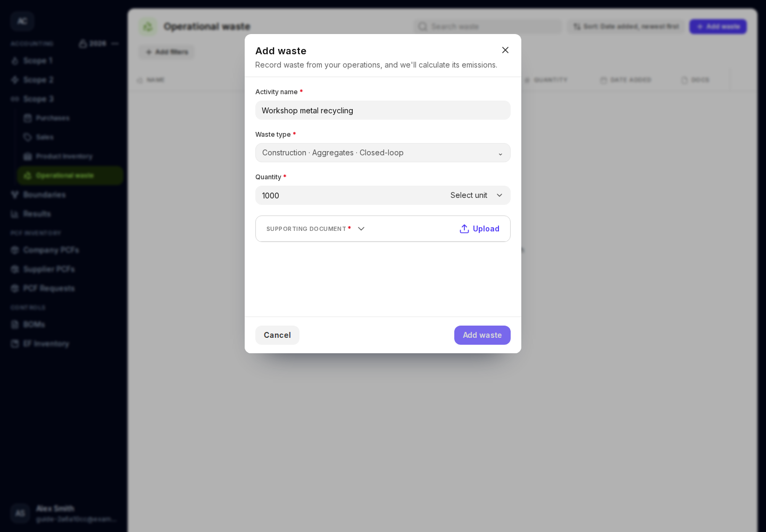Select the Sales tag icon in sidebar

pyautogui.click(x=28, y=137)
